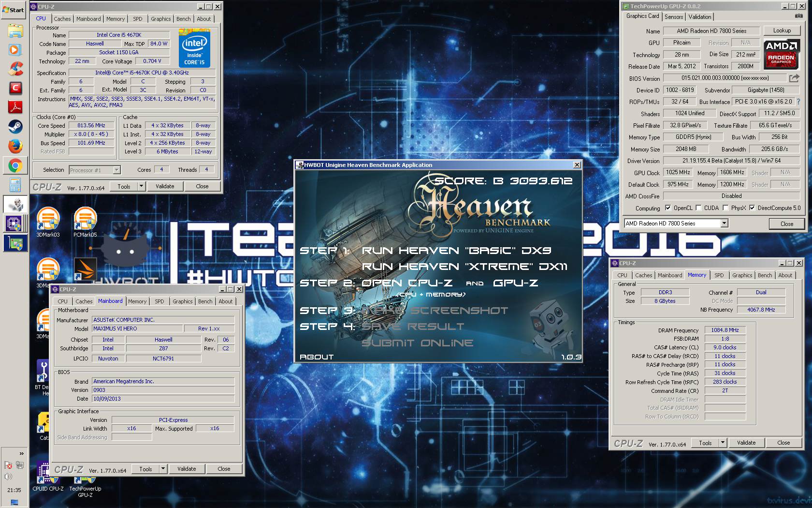Viewport: 812px width, 508px height.
Task: Switch to the Caches tab in top CPU-Z window
Action: tap(62, 19)
